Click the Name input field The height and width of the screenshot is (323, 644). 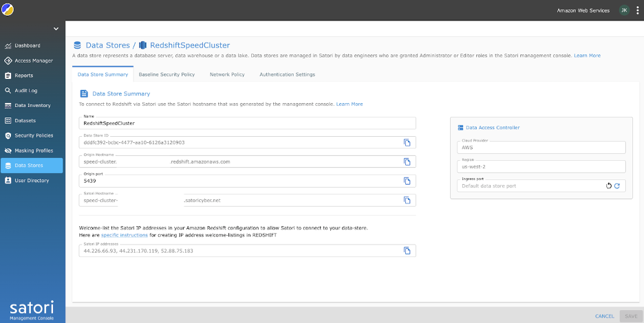tap(247, 123)
